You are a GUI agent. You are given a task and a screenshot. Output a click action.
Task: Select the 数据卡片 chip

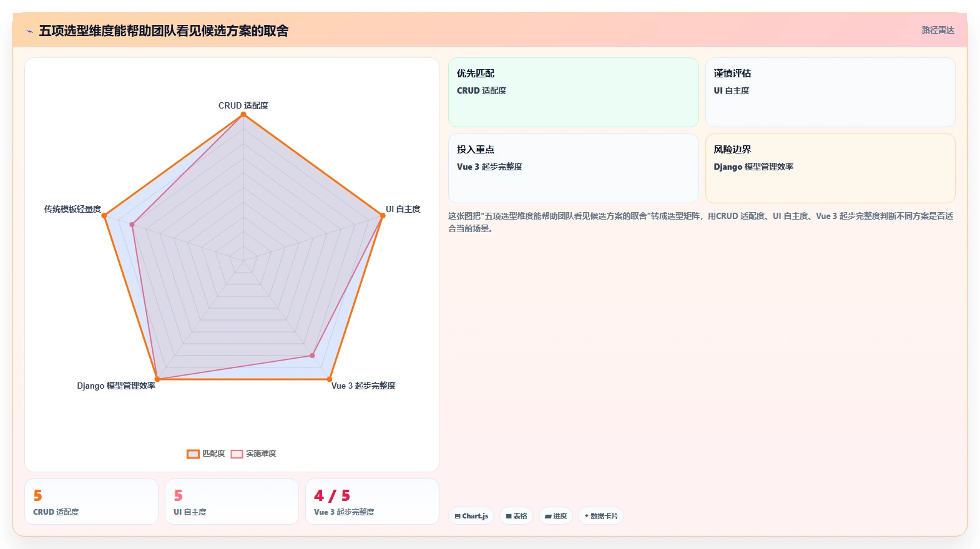coord(601,516)
